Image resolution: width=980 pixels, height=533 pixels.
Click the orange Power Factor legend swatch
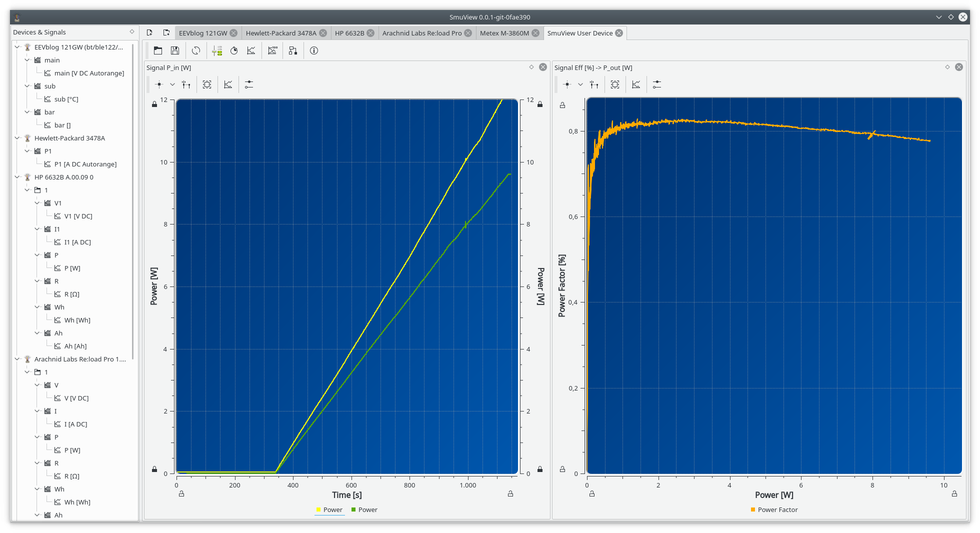752,509
